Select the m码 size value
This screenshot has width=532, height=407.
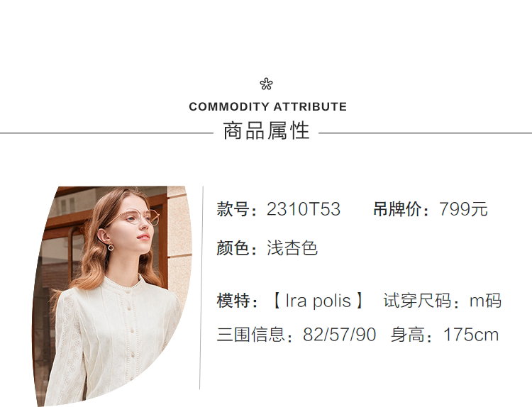[485, 301]
